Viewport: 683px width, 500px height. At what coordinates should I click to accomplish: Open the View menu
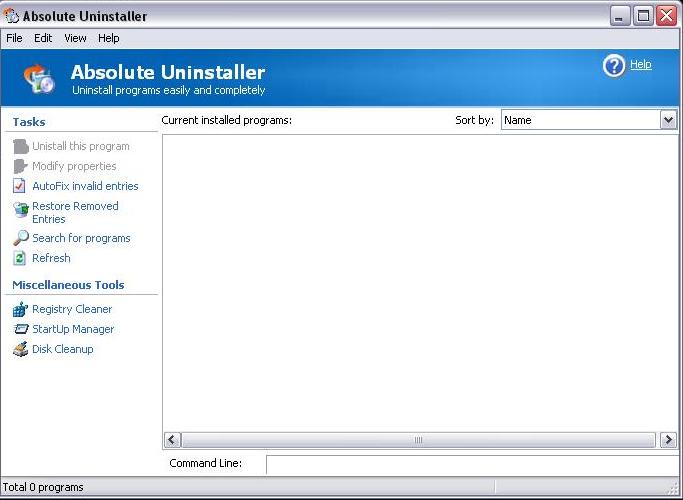coord(75,38)
